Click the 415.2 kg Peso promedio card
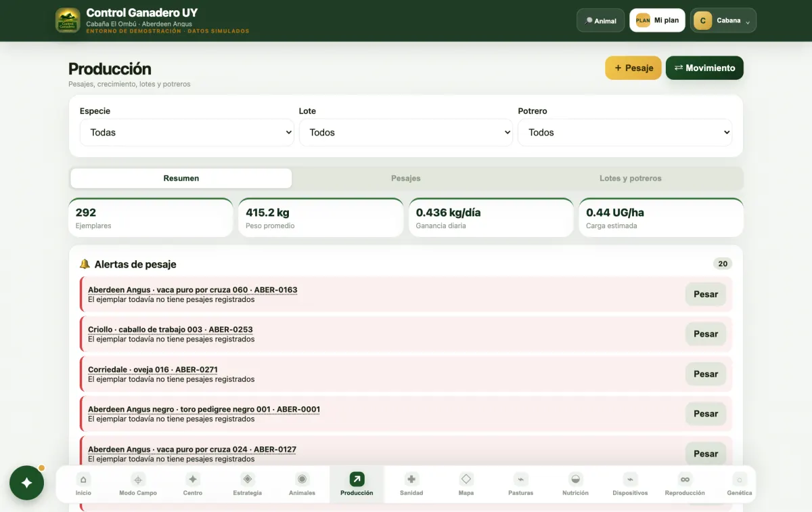The height and width of the screenshot is (512, 812). (x=321, y=217)
